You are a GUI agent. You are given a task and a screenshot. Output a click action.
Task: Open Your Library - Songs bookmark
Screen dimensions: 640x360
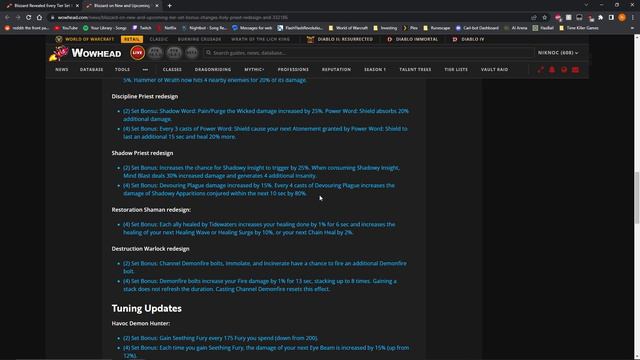(x=105, y=28)
